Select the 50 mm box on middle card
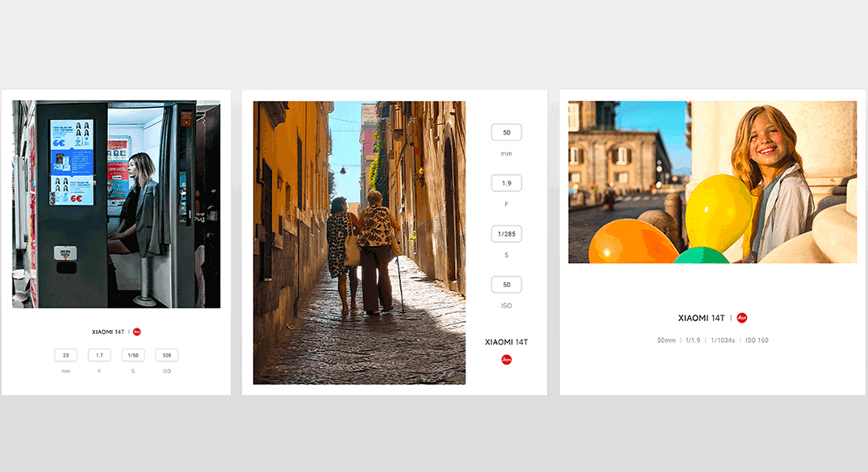 click(506, 132)
